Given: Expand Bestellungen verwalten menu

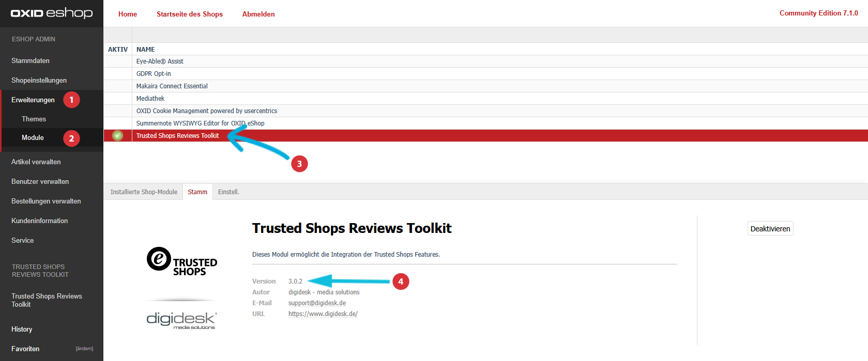Looking at the screenshot, I should 46,201.
